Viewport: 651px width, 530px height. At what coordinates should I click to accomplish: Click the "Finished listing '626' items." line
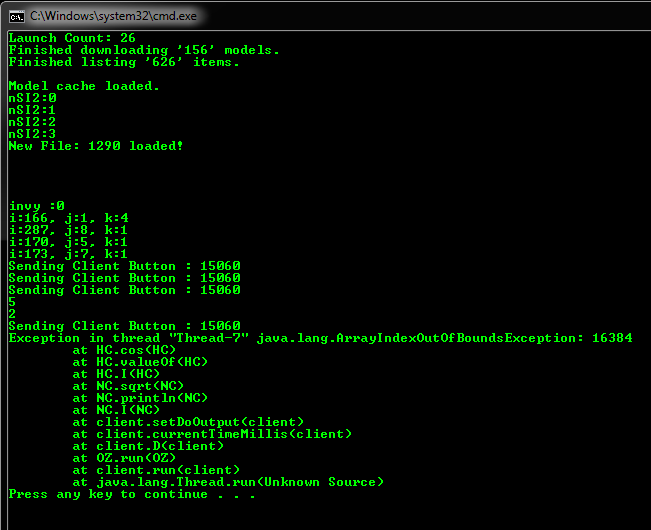tap(124, 62)
